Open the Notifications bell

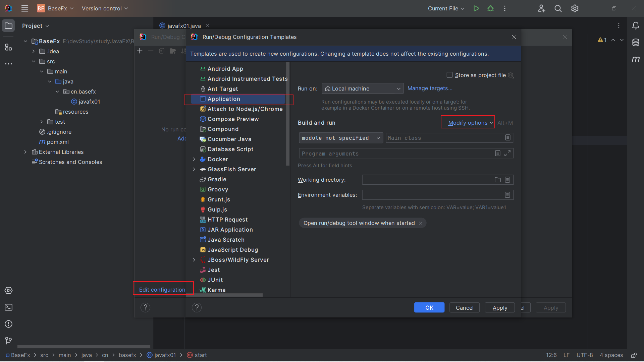(636, 26)
